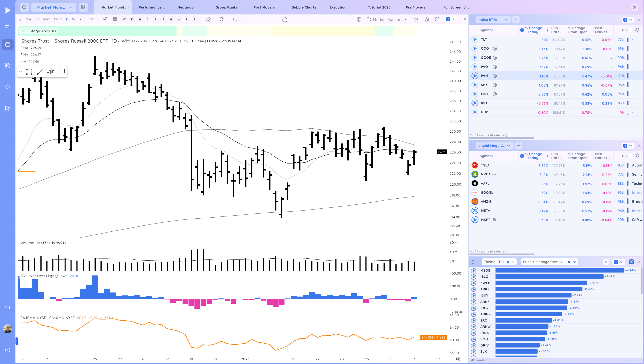Click the eraser tool icon
This screenshot has width=644, height=364.
coord(208,19)
